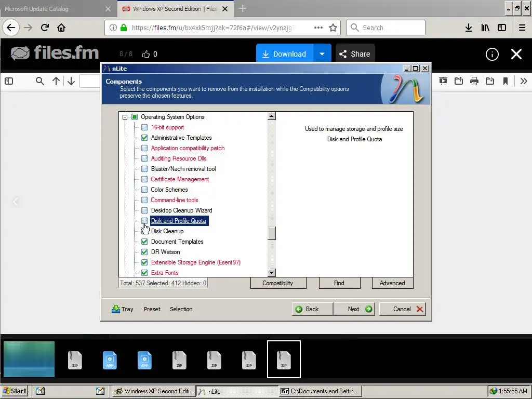Click the blue Download button
The width and height of the screenshot is (532, 399).
tap(285, 54)
